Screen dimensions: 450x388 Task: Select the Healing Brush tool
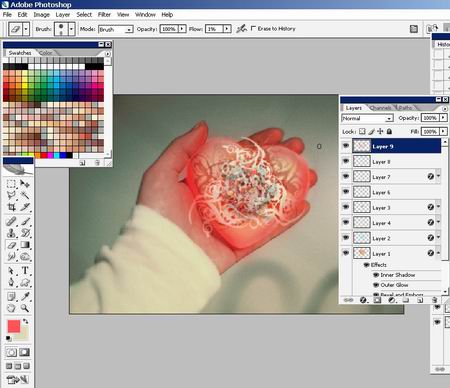[x=11, y=221]
